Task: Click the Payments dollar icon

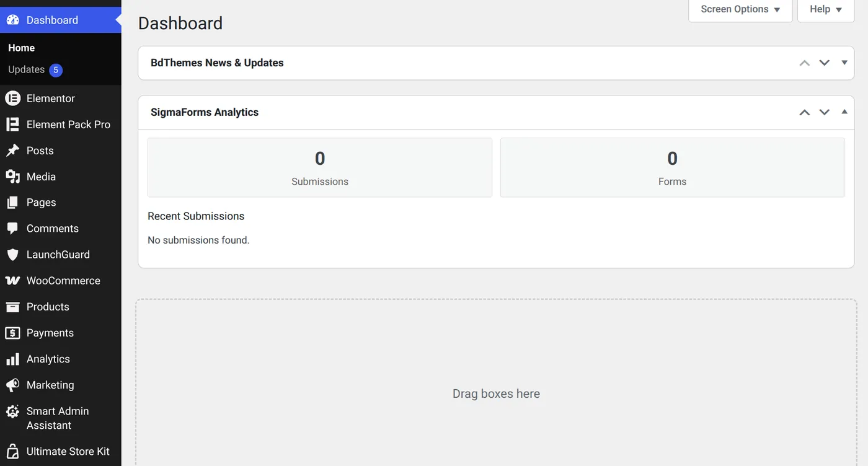Action: [x=12, y=333]
